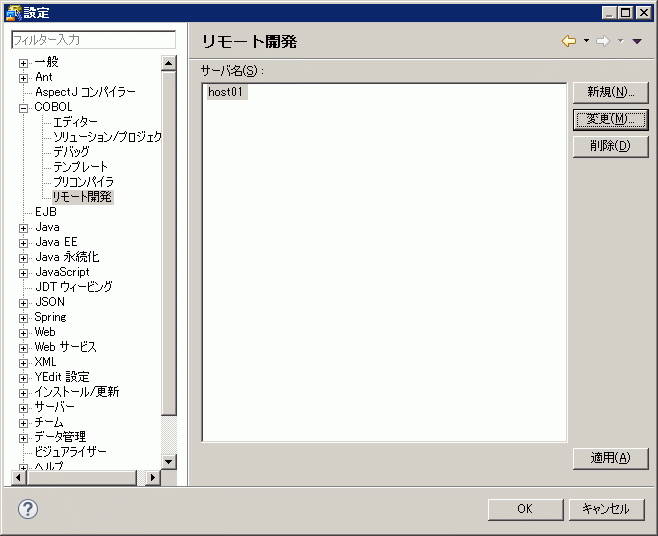Expand the Spring tree node
Viewport: 658px width, 536px height.
point(24,318)
